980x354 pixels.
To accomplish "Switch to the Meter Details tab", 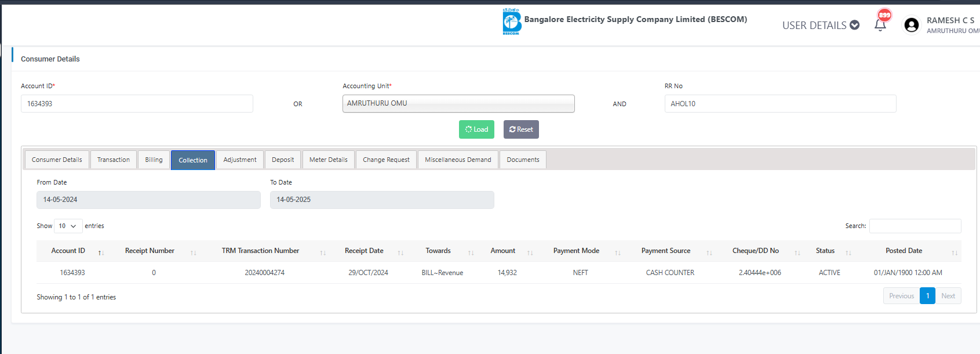I will coord(329,160).
